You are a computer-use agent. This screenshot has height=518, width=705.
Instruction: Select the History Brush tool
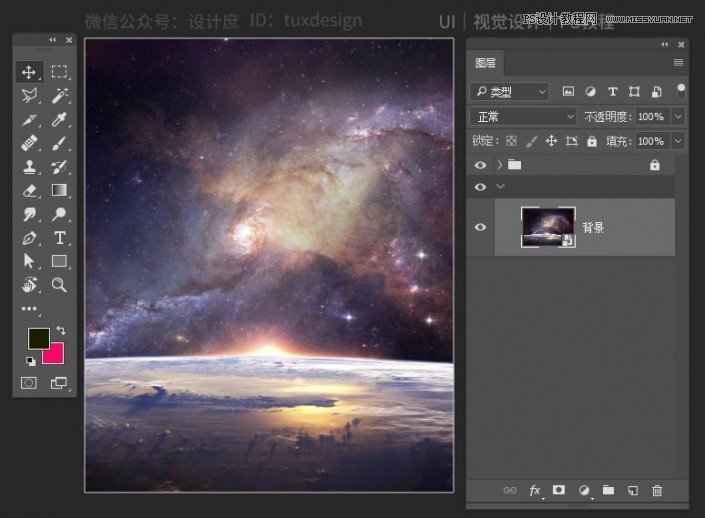click(59, 167)
